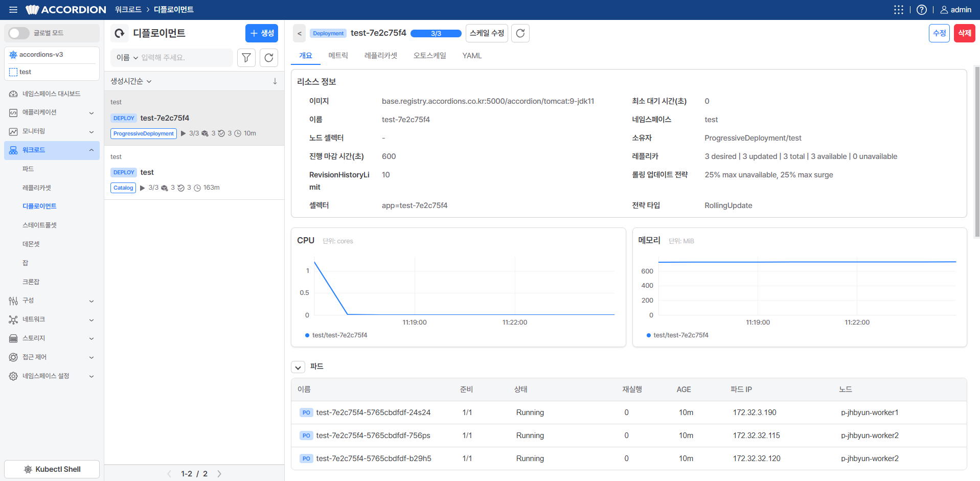Refresh the deployment list
This screenshot has height=481, width=980.
pyautogui.click(x=269, y=58)
